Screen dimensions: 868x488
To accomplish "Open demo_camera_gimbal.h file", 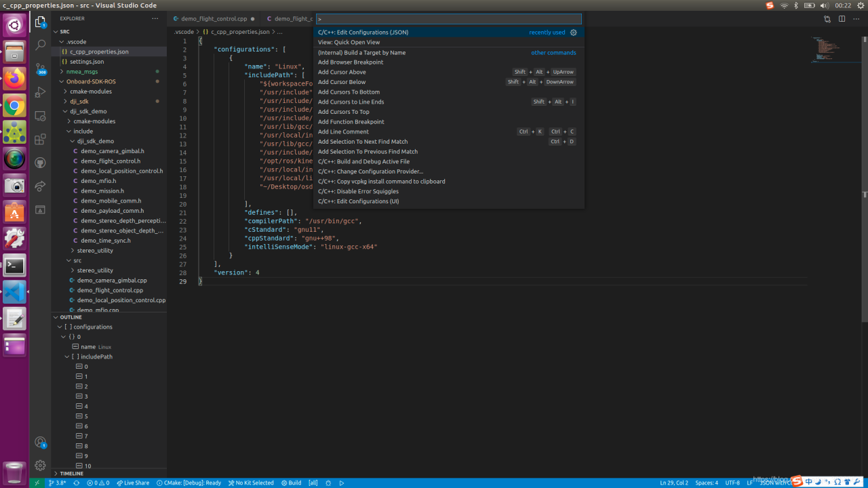I will click(108, 151).
